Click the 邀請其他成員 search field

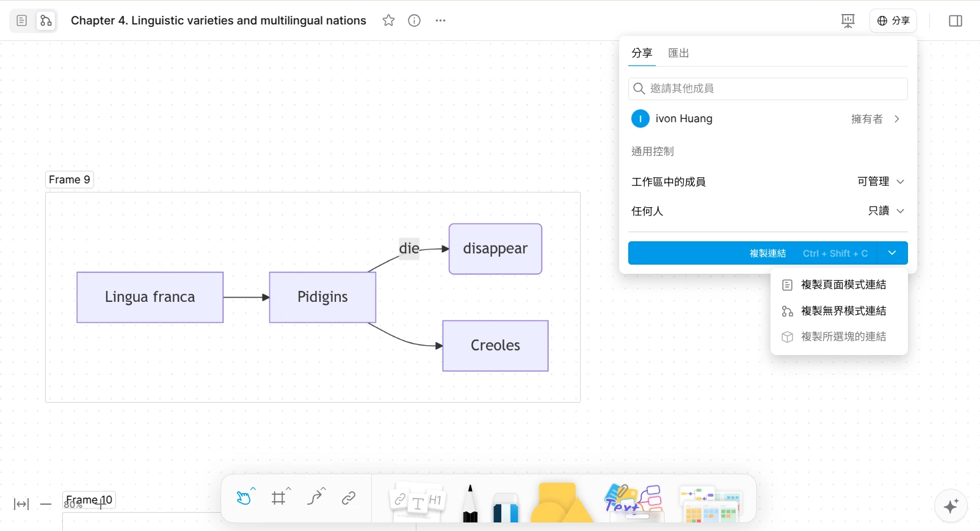click(x=768, y=89)
